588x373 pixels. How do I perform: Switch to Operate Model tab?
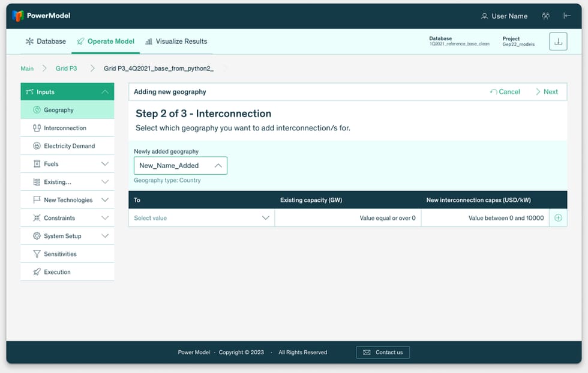(x=106, y=41)
